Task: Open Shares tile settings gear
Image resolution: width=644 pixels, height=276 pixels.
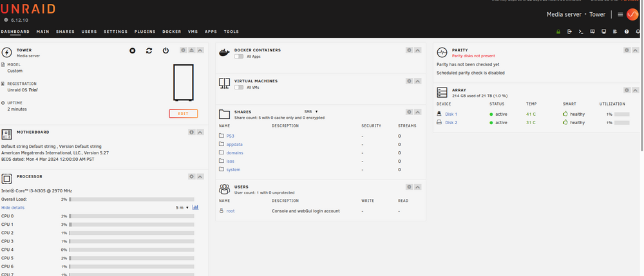Action: (409, 112)
